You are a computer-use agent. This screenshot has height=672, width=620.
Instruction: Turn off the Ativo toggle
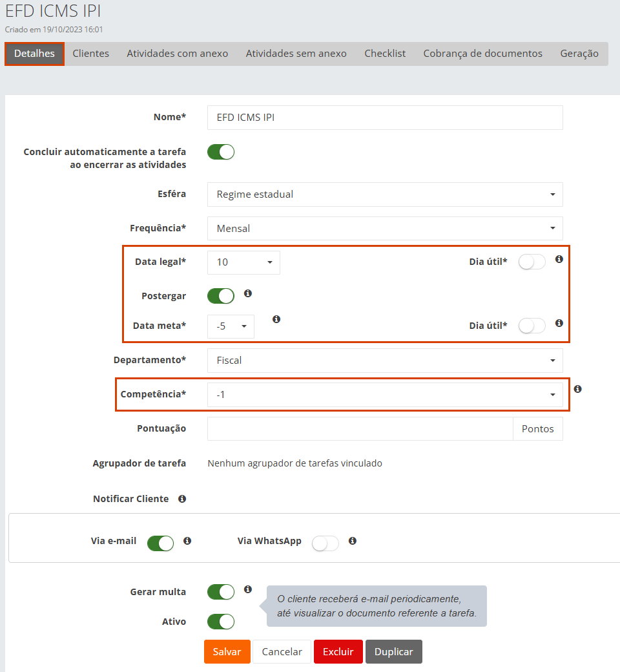click(x=221, y=622)
